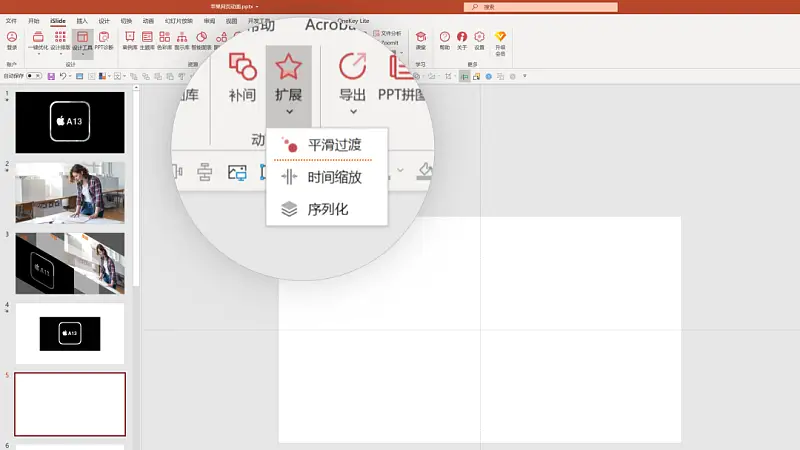Click the blue circle icon in quick access toolbar
The width and height of the screenshot is (800, 450).
[488, 77]
